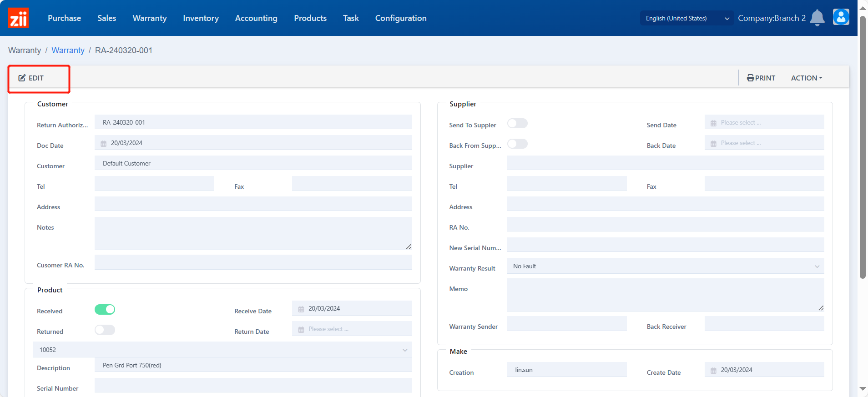Toggle the Back From Supplier switch
Viewport: 868px width, 397px height.
tap(517, 144)
